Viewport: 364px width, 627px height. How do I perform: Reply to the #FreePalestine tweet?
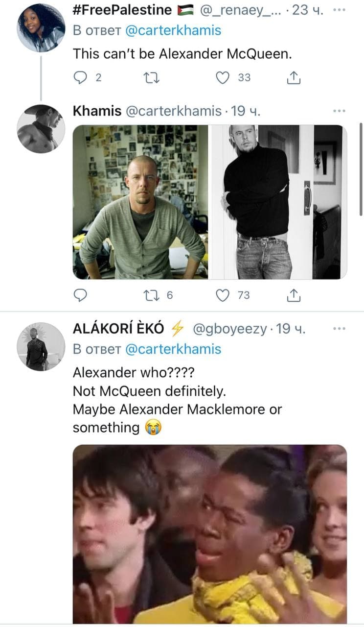[x=80, y=77]
